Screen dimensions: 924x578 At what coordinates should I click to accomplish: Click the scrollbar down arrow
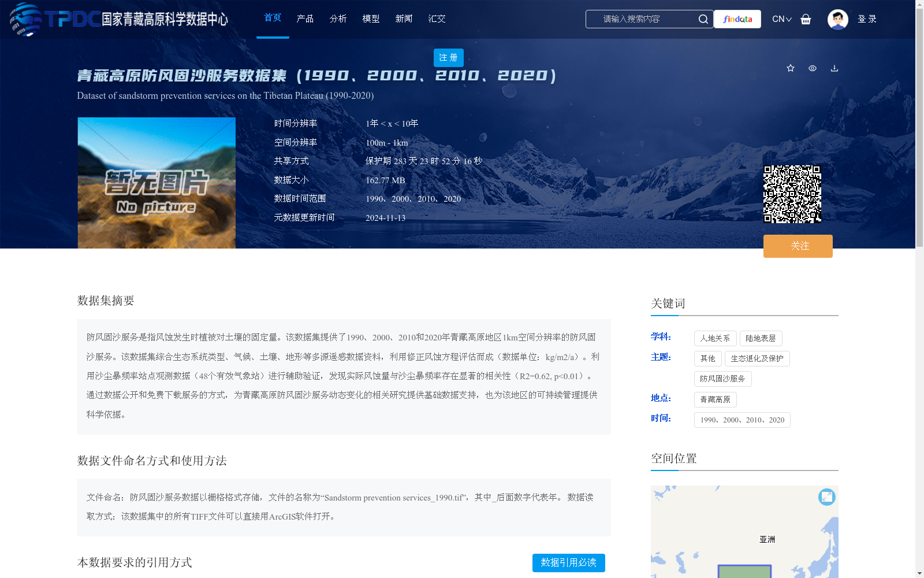pyautogui.click(x=919, y=573)
